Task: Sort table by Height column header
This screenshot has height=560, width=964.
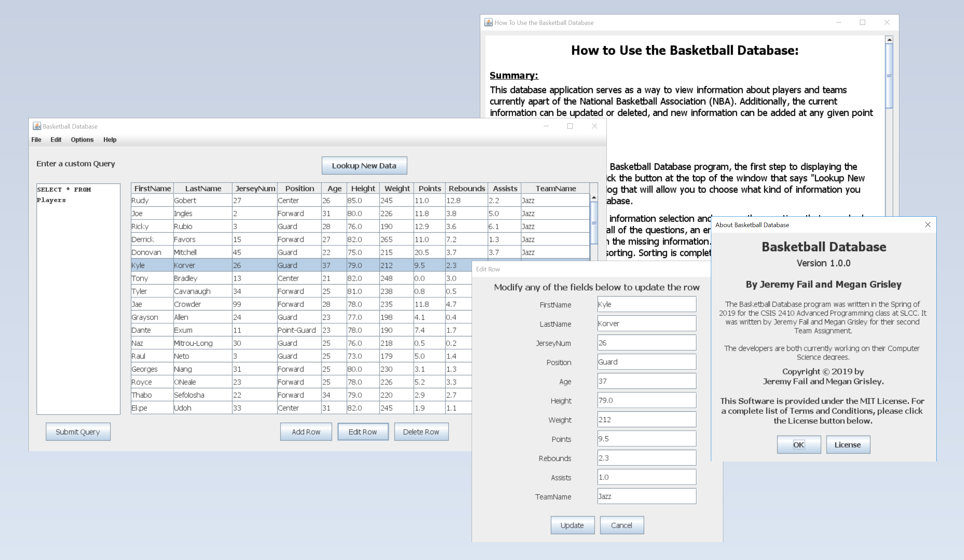Action: [x=363, y=188]
